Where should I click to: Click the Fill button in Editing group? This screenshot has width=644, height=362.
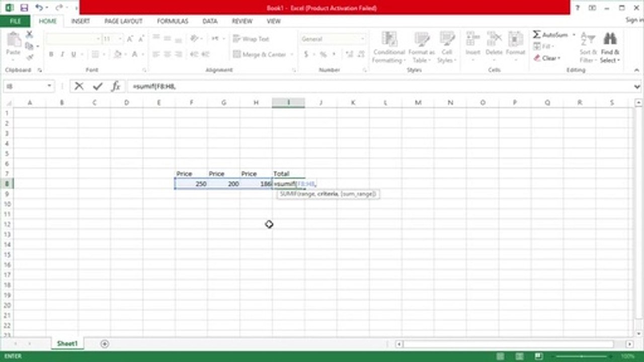coord(544,47)
